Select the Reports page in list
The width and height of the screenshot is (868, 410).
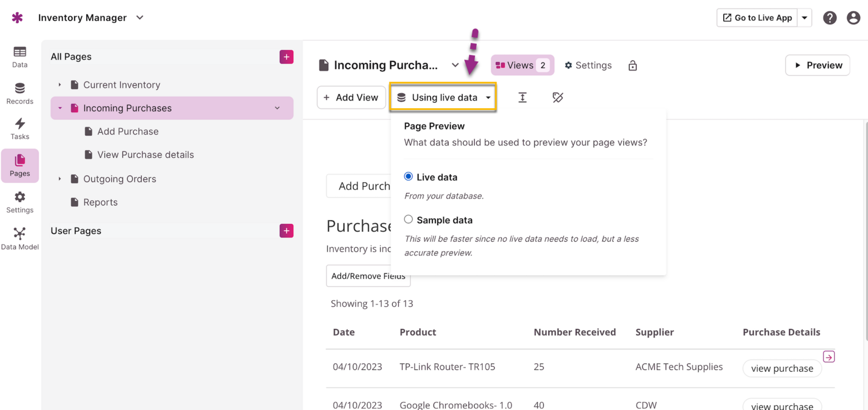coord(100,202)
